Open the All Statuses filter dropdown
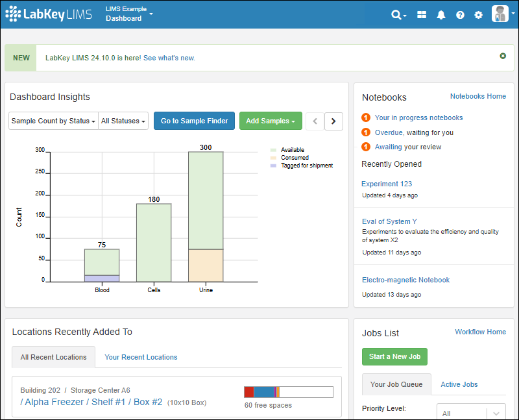 pos(123,121)
